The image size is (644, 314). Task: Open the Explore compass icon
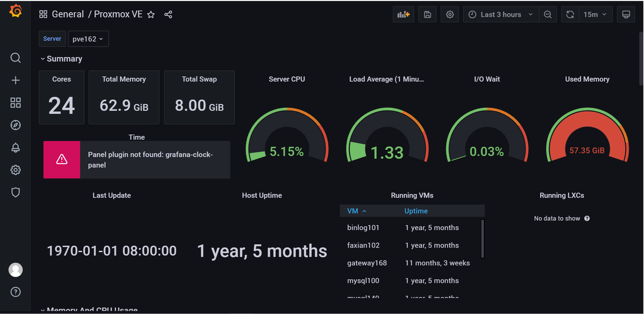tap(16, 125)
